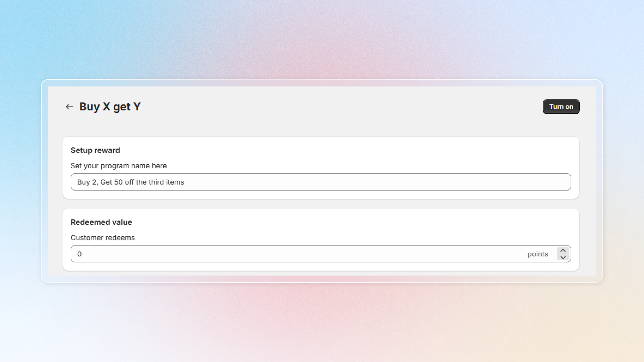Click the word items in program name field

tap(175, 182)
